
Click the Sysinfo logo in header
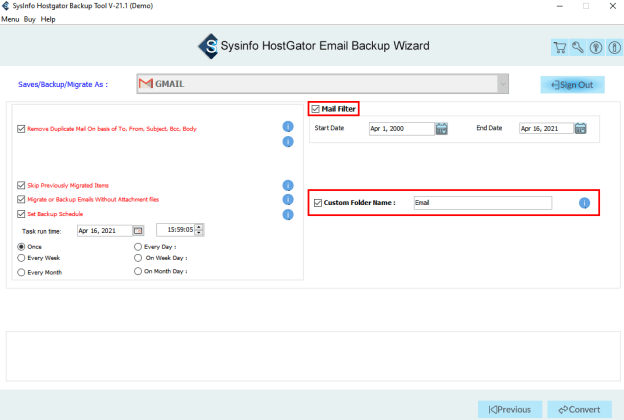pos(209,46)
